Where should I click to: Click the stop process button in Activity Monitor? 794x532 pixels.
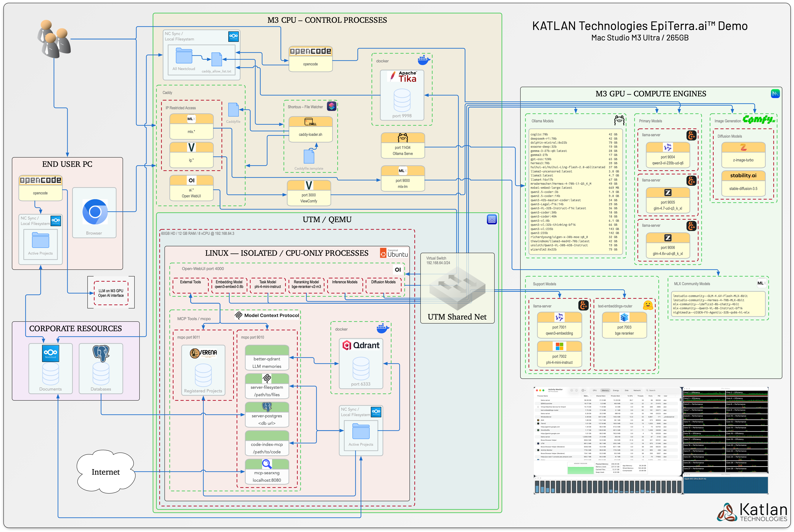click(x=572, y=391)
